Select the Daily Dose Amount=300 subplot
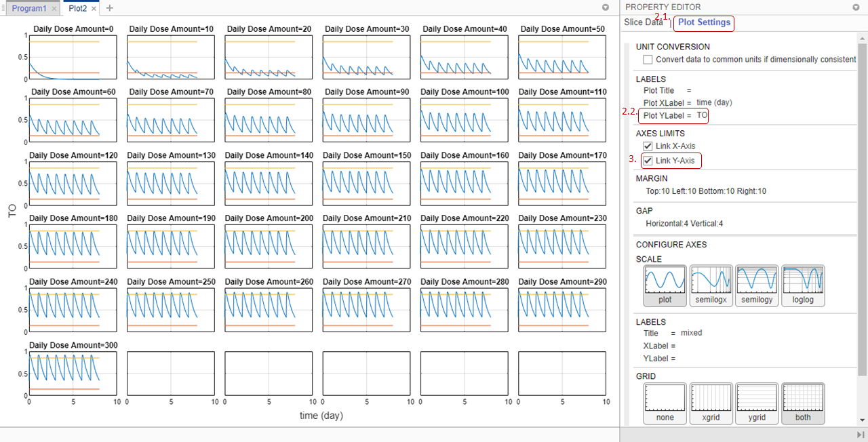This screenshot has width=868, height=442. click(73, 373)
